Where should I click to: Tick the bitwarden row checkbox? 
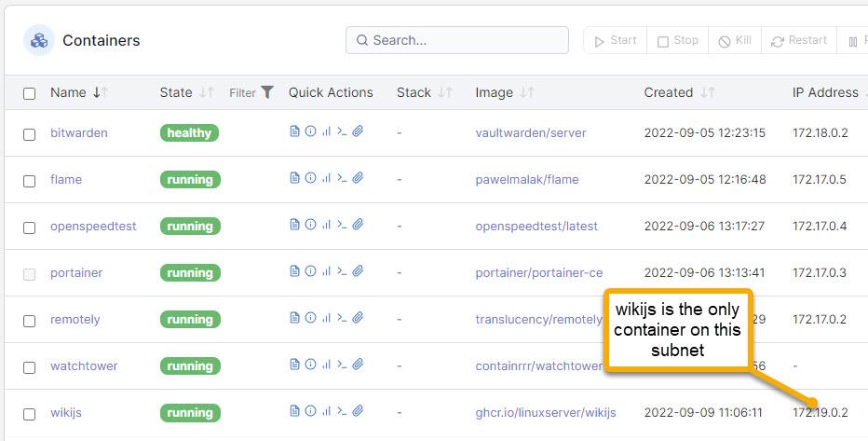[30, 134]
